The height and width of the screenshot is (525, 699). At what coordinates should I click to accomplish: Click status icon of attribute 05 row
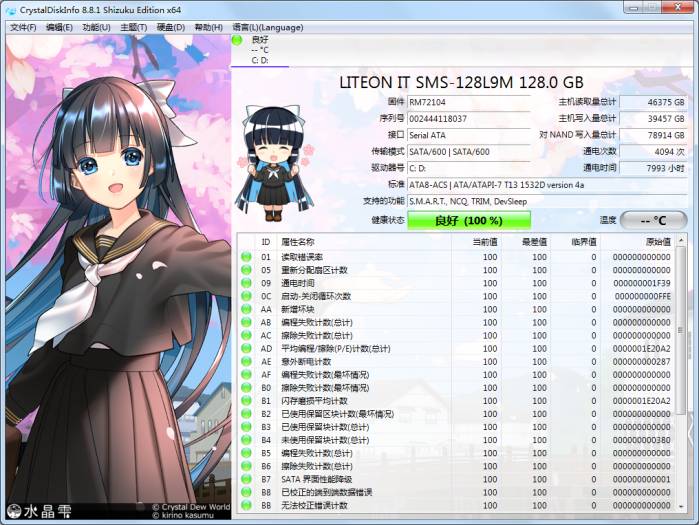(246, 270)
